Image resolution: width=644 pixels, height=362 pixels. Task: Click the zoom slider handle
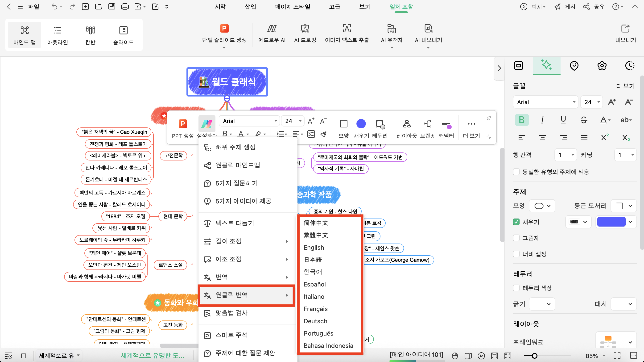pyautogui.click(x=534, y=356)
